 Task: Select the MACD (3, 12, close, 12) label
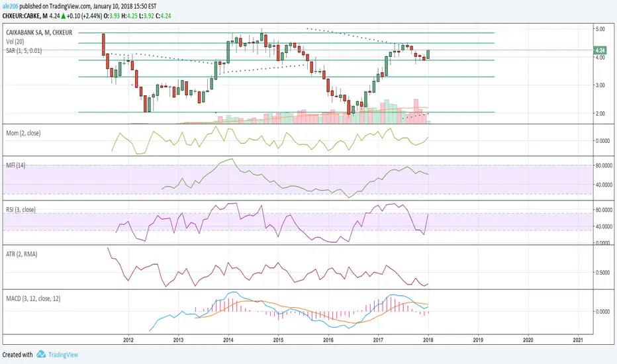point(34,298)
